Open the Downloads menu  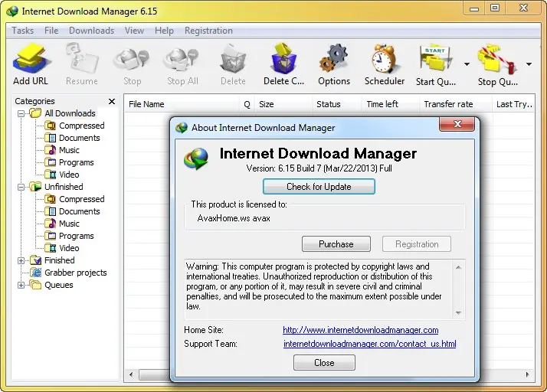[91, 31]
